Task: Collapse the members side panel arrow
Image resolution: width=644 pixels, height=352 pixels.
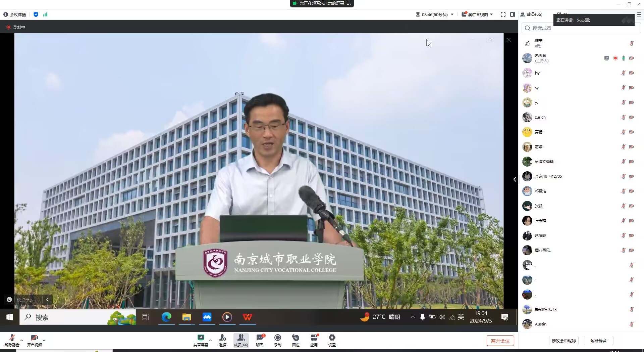Action: pos(515,179)
